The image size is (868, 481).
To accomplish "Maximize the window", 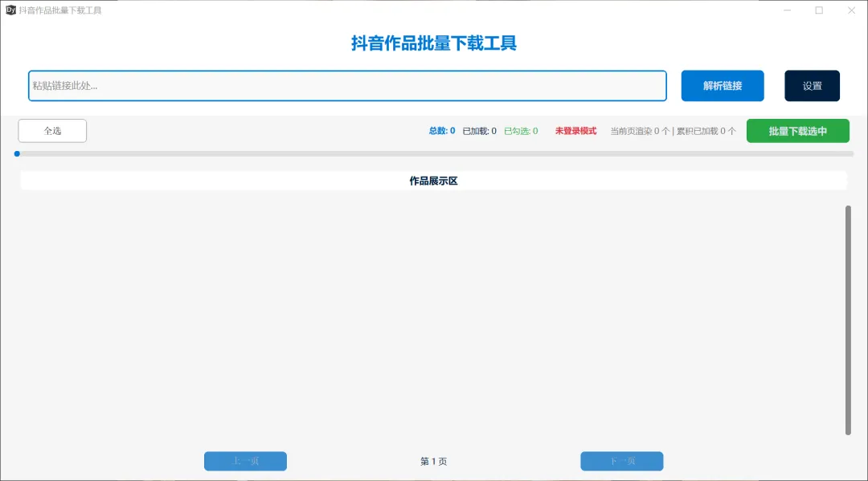I will [819, 10].
